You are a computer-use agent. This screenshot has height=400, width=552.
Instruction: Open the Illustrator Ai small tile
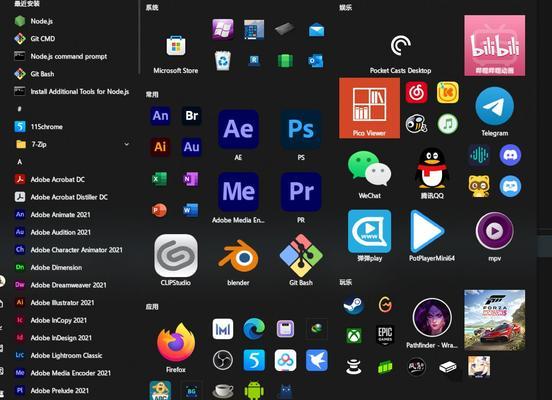[160, 146]
